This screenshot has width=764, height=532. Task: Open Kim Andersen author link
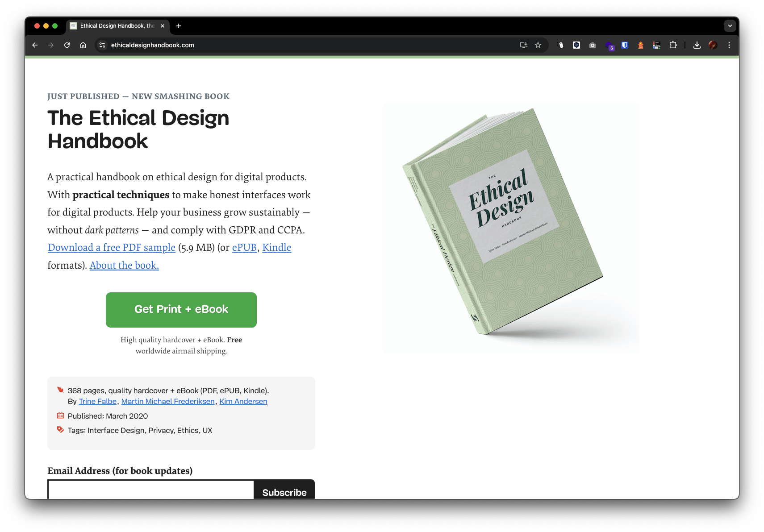[x=243, y=401]
